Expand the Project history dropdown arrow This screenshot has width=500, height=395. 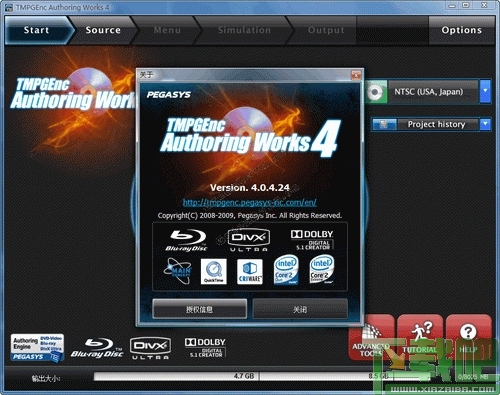(485, 124)
